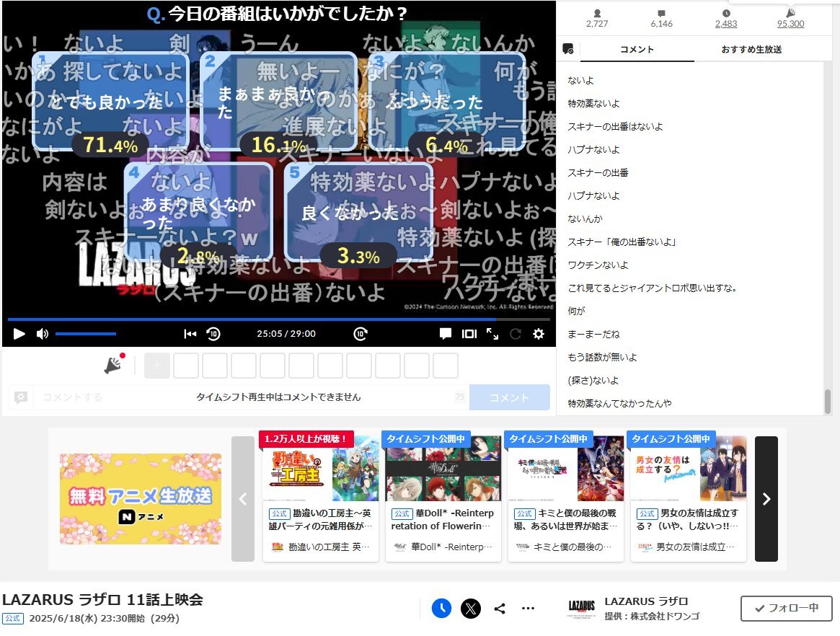This screenshot has width=840, height=636.
Task: Click the plus gift slot button
Action: [x=157, y=366]
